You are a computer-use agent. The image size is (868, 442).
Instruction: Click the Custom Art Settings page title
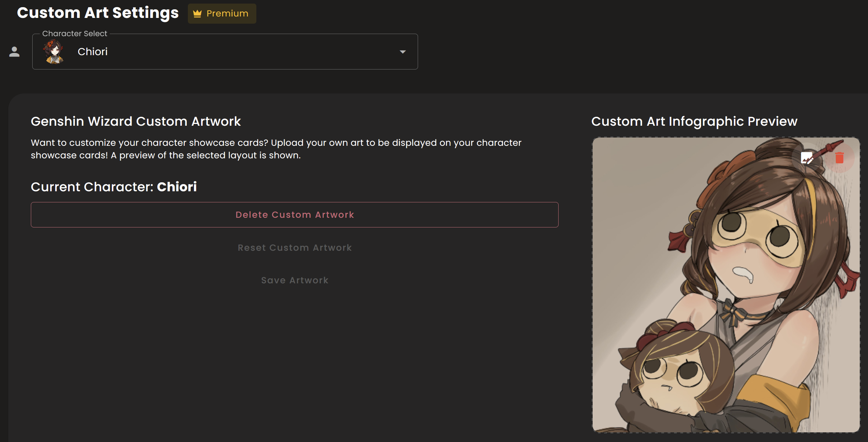point(98,13)
